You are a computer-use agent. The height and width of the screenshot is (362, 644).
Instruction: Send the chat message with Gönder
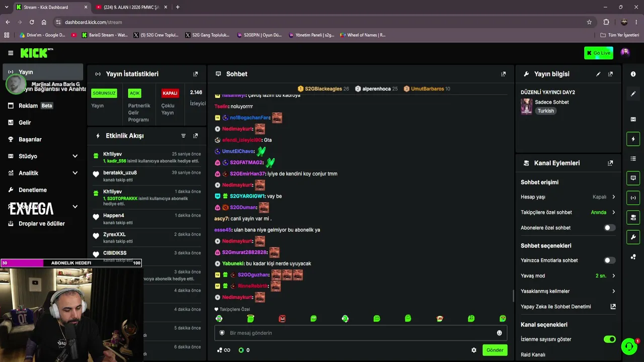[495, 350]
